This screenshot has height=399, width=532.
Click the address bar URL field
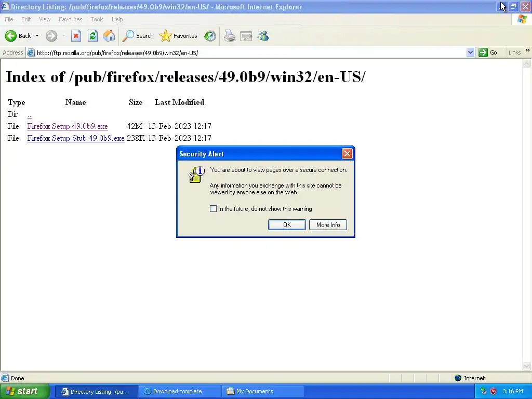click(x=251, y=53)
